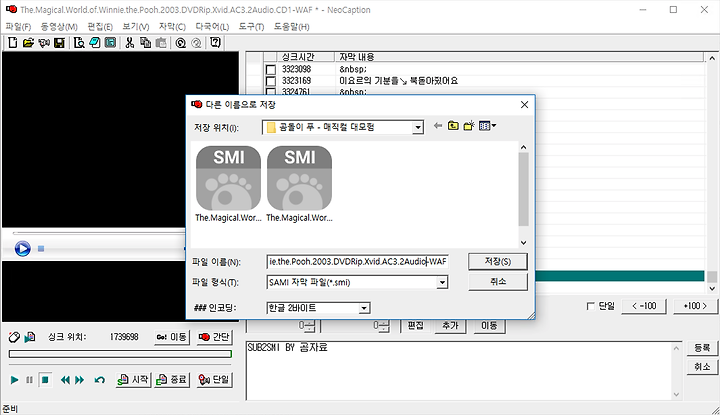The image size is (720, 415).
Task: Check the box for row 3323098
Action: tap(271, 70)
